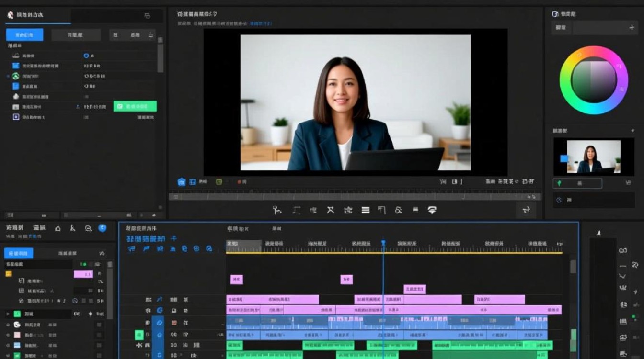Viewport: 644px width, 359px height.
Task: Click the red record dot below the preview
Action: click(x=239, y=182)
